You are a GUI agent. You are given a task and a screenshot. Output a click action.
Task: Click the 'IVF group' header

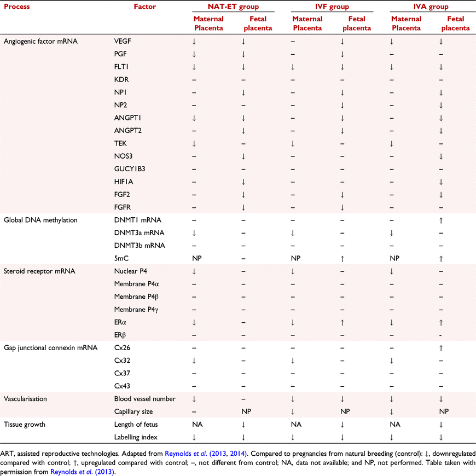pyautogui.click(x=332, y=7)
